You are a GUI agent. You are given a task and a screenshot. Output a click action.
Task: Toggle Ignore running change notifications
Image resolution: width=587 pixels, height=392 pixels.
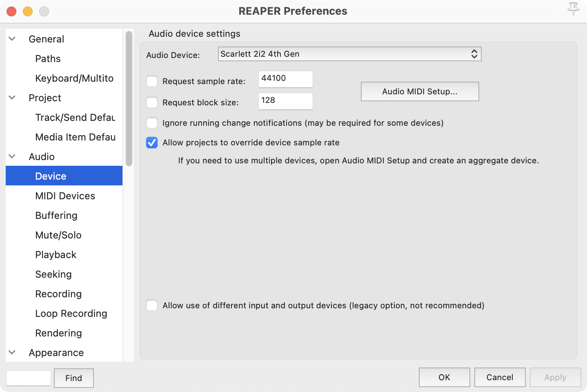(152, 123)
